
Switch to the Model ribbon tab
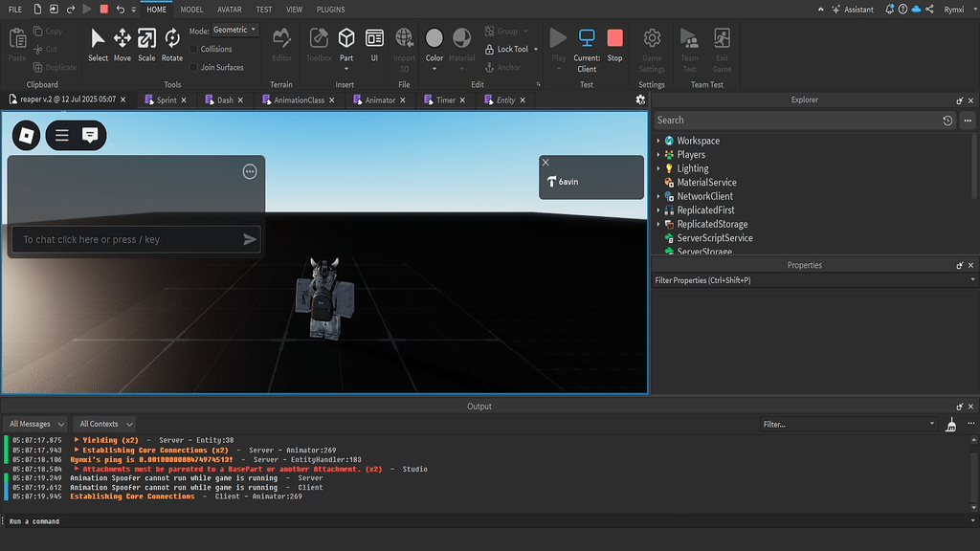[x=191, y=9]
